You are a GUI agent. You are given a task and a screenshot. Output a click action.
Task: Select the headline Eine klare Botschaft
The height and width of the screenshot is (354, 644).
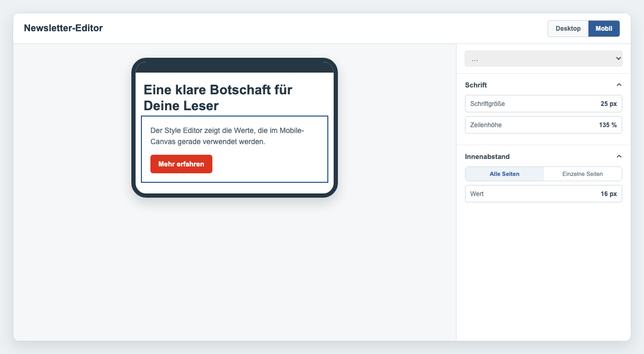coord(218,98)
